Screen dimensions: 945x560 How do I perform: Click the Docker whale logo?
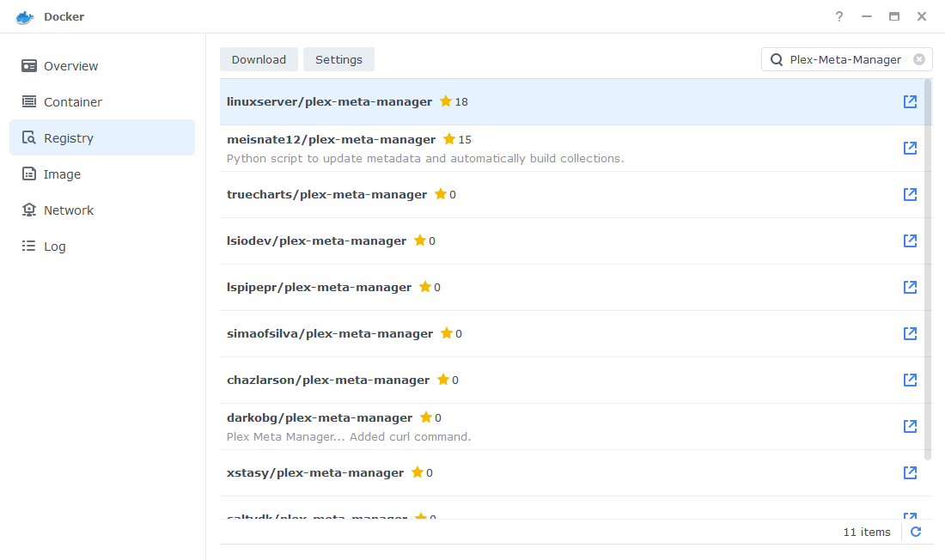[x=25, y=17]
